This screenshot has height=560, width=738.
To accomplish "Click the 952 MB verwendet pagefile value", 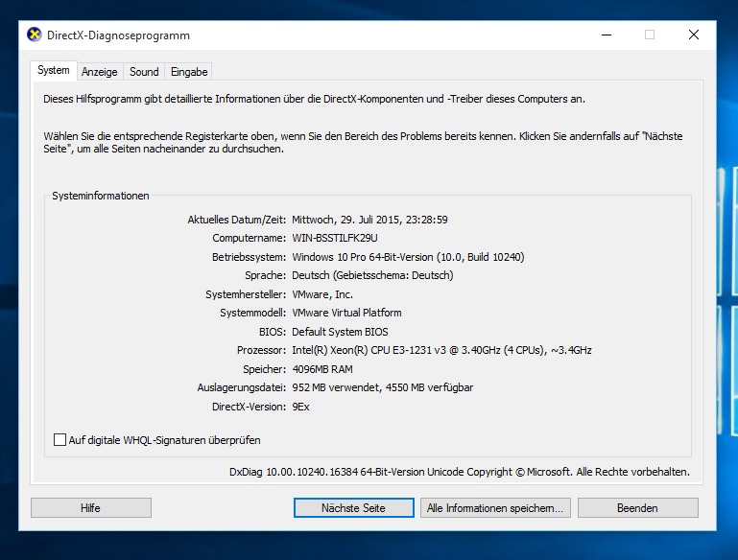I will (383, 387).
